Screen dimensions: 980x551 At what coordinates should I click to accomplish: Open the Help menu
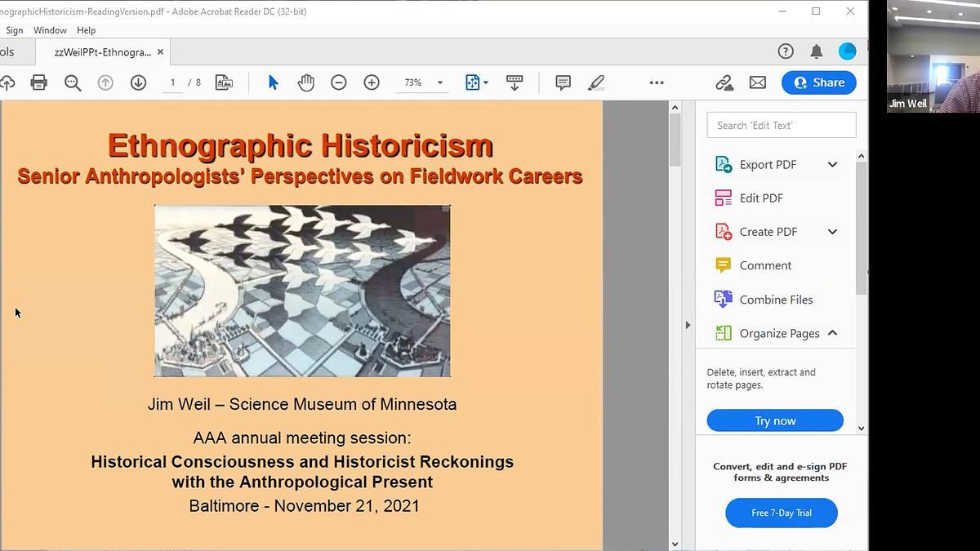[x=87, y=30]
